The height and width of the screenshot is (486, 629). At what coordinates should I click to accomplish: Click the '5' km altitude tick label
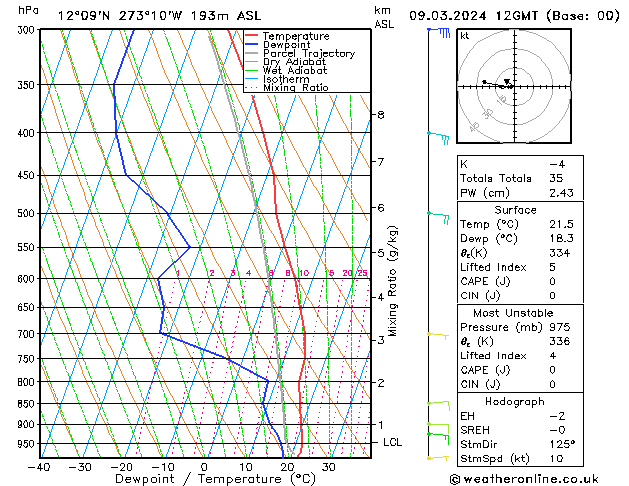pos(381,253)
